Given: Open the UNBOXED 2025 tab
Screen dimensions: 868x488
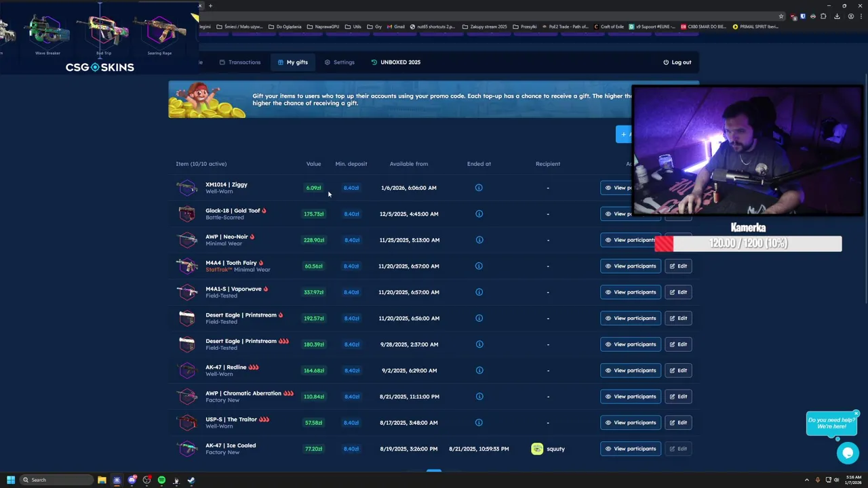Looking at the screenshot, I should [396, 62].
